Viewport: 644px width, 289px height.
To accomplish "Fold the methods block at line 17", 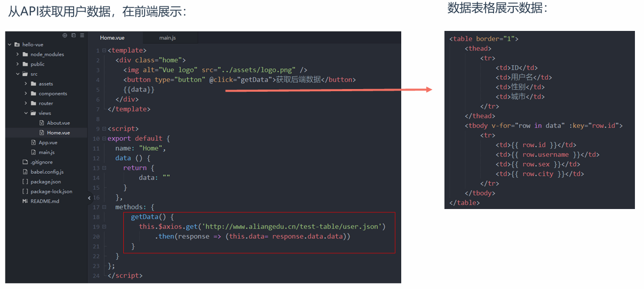I will click(x=104, y=207).
